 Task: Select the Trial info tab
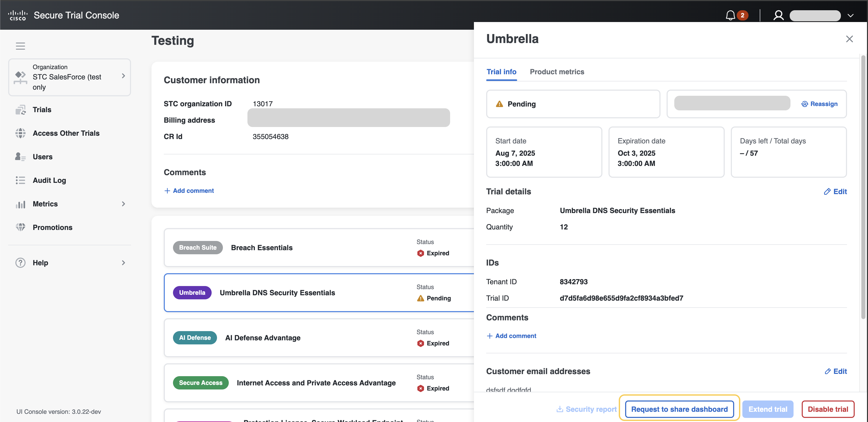coord(501,72)
